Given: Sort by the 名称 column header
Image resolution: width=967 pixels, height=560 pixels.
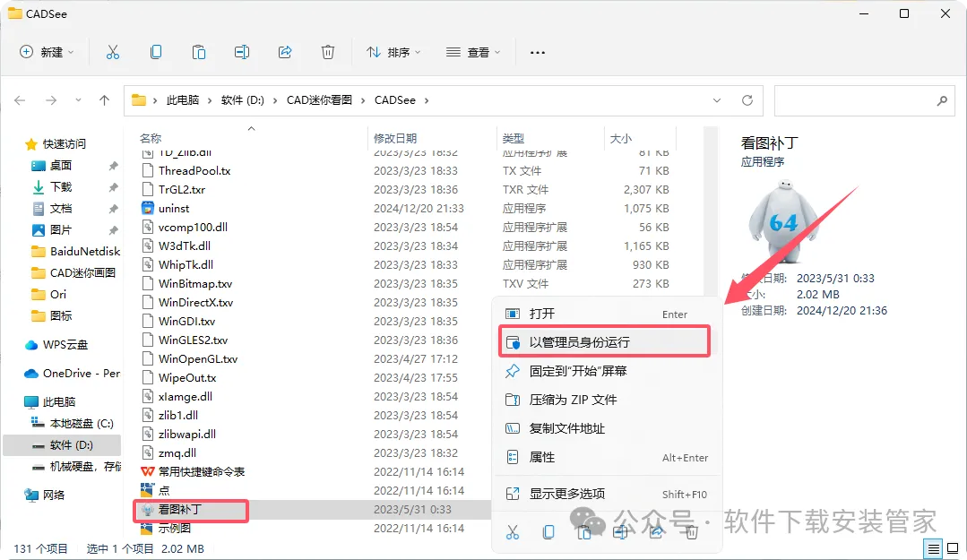Looking at the screenshot, I should (151, 139).
